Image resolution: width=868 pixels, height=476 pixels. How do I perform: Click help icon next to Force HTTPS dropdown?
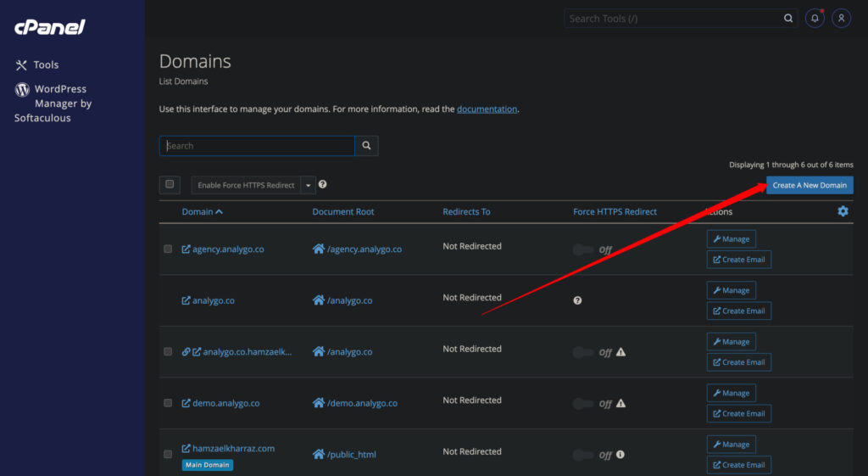pos(323,184)
